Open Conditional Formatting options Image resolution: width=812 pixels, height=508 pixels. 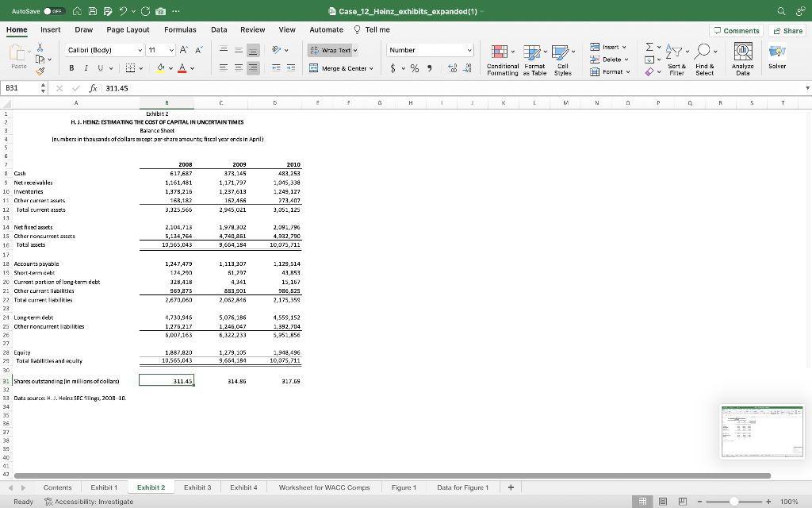click(498, 57)
